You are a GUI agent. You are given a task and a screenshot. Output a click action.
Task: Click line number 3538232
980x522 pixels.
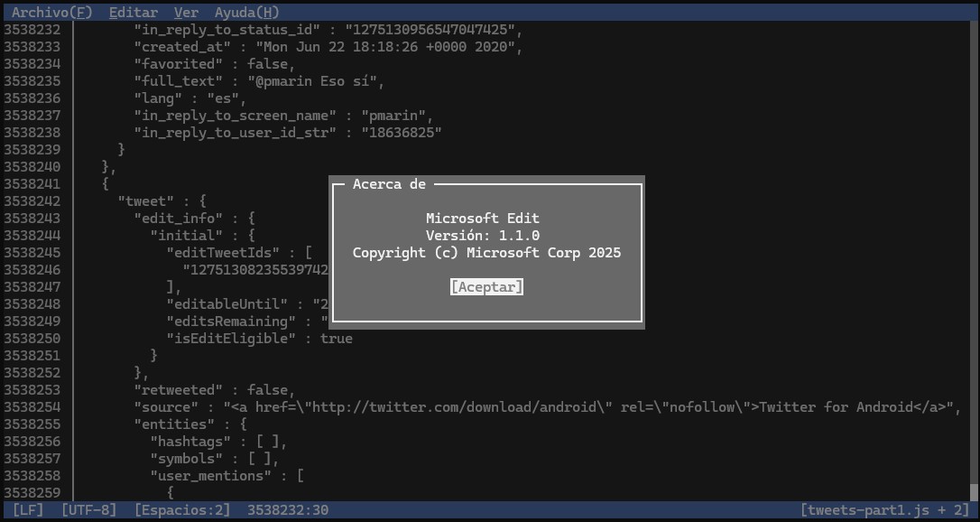click(x=32, y=30)
